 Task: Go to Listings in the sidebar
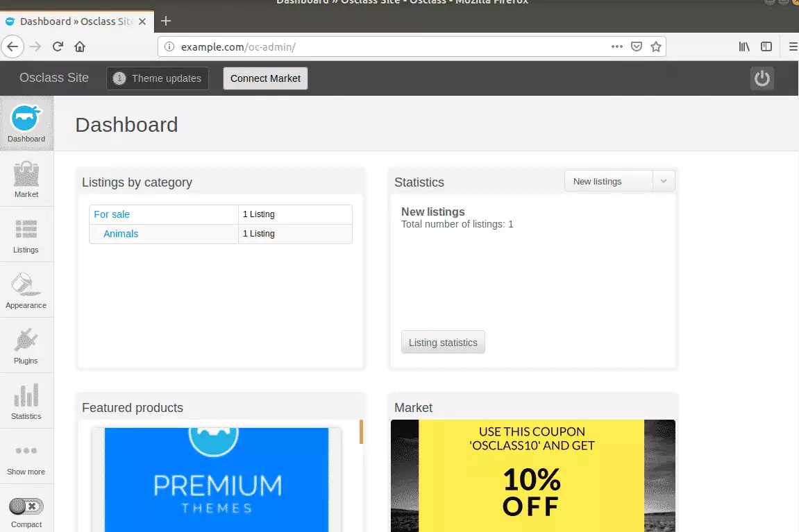coord(26,234)
